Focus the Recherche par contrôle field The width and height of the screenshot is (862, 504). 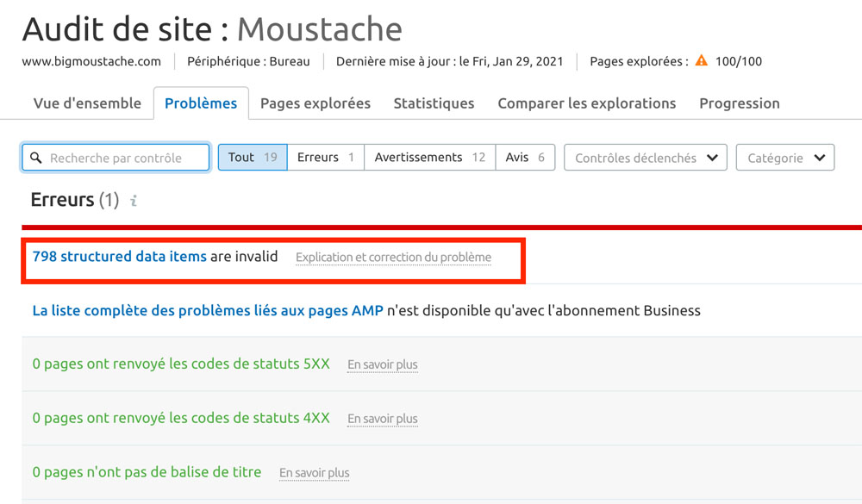coord(116,158)
